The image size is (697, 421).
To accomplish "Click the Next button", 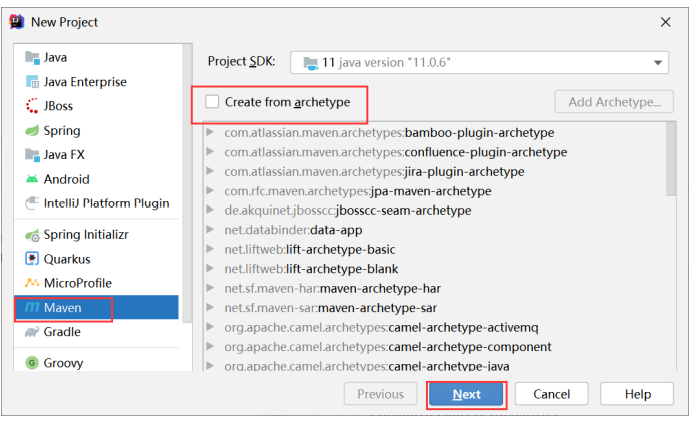I will tap(466, 394).
